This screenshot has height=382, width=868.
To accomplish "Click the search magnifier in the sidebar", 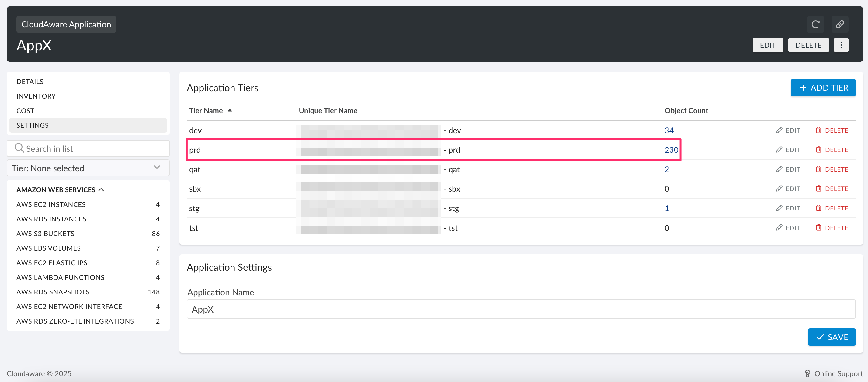I will [19, 148].
